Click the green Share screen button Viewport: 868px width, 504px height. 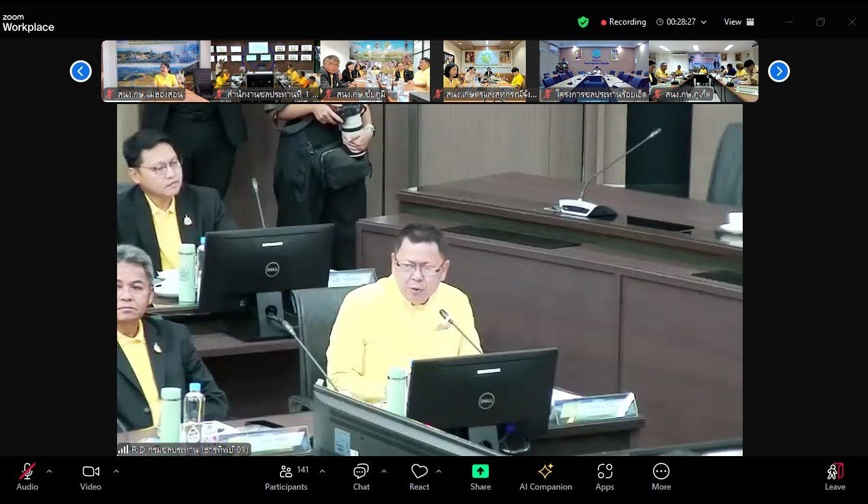point(481,477)
